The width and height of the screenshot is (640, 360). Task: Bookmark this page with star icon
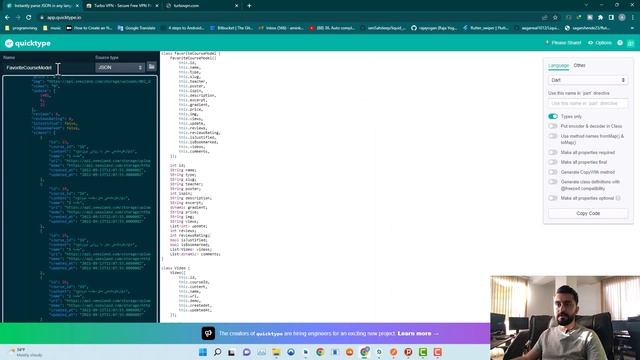(555, 18)
